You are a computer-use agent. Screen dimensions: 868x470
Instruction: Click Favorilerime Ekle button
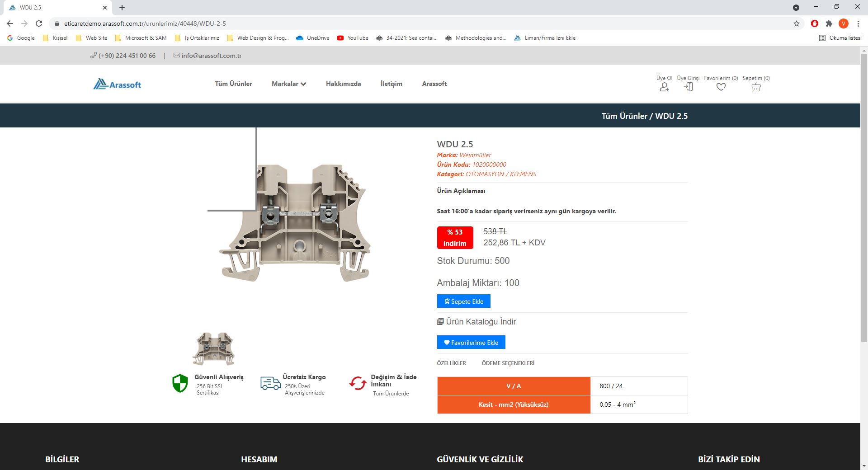point(471,342)
